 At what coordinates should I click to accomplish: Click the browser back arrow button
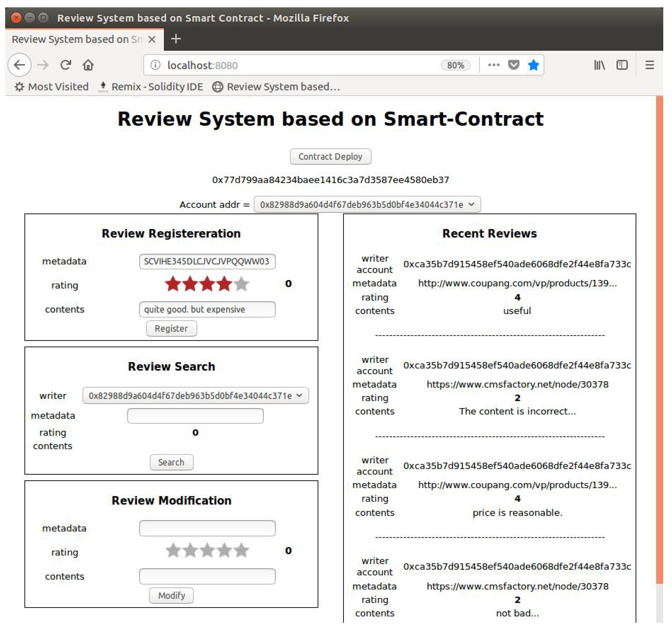pos(19,65)
